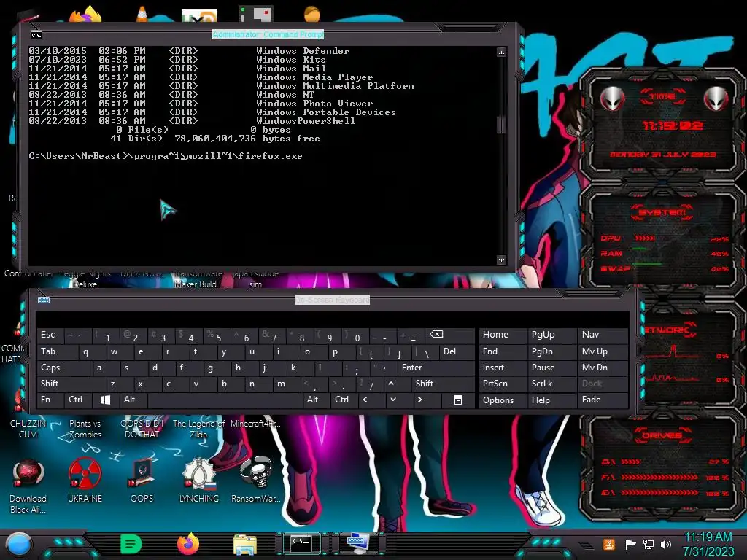This screenshot has width=747, height=560.
Task: Open Firefox from the taskbar
Action: pyautogui.click(x=188, y=544)
